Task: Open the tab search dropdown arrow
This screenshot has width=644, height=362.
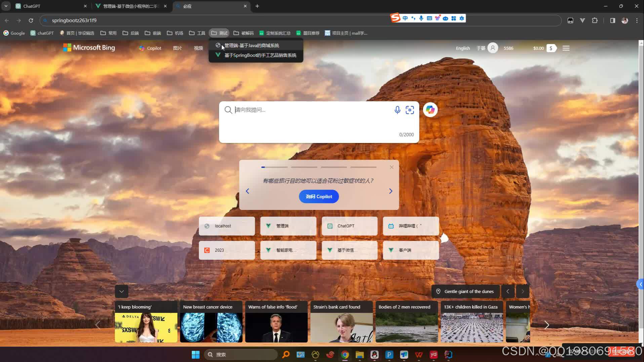Action: coord(6,6)
